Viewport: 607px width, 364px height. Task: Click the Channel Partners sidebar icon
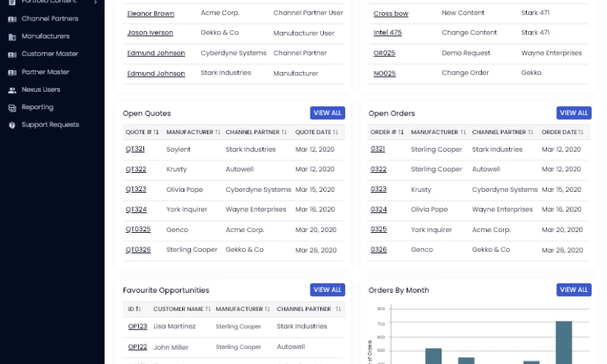[x=12, y=19]
